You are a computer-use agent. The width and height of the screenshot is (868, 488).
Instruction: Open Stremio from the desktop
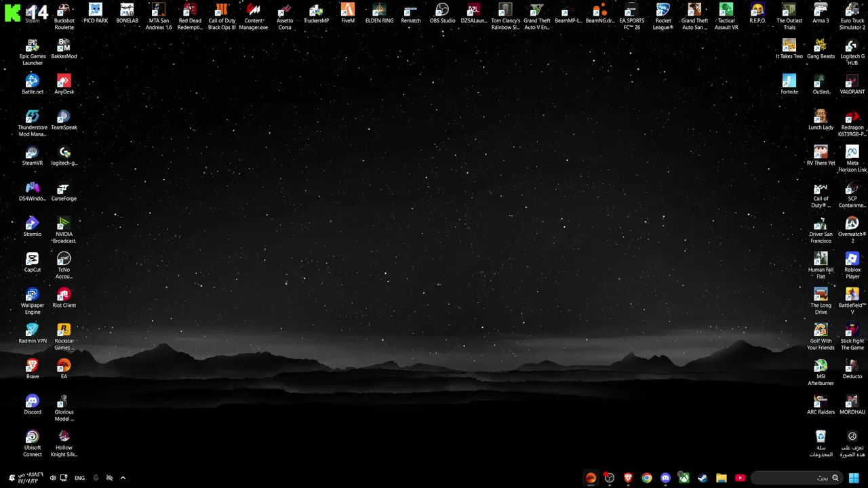pos(33,227)
